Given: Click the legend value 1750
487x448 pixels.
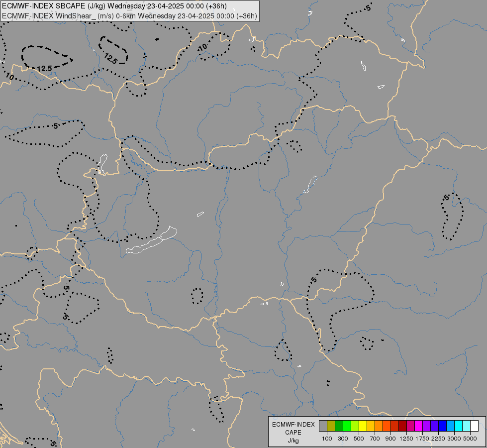Looking at the screenshot, I should pyautogui.click(x=422, y=439).
